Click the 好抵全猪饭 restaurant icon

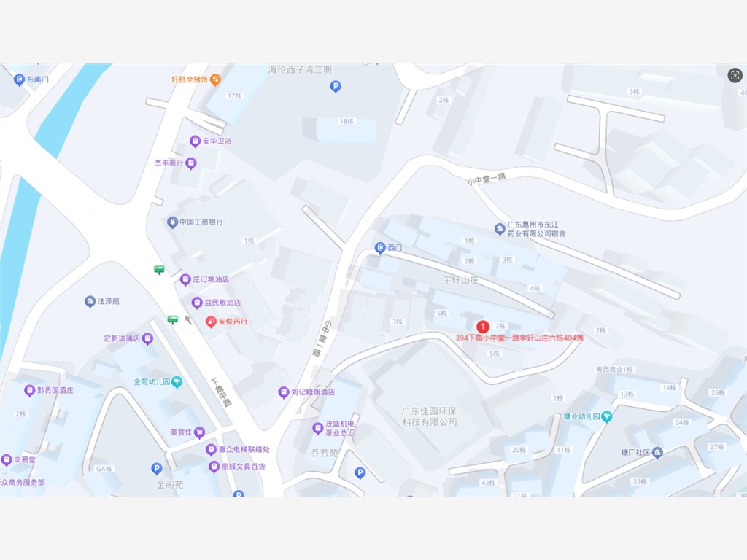coord(215,79)
